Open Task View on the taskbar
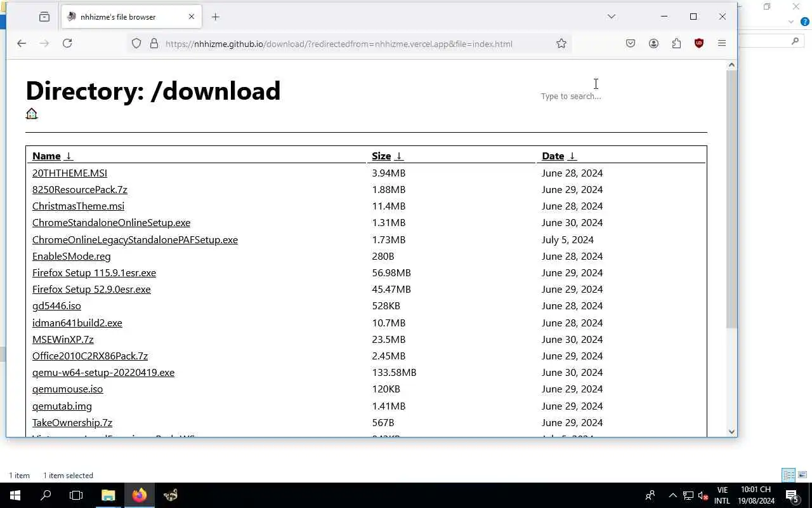This screenshot has width=812, height=508. [x=76, y=495]
